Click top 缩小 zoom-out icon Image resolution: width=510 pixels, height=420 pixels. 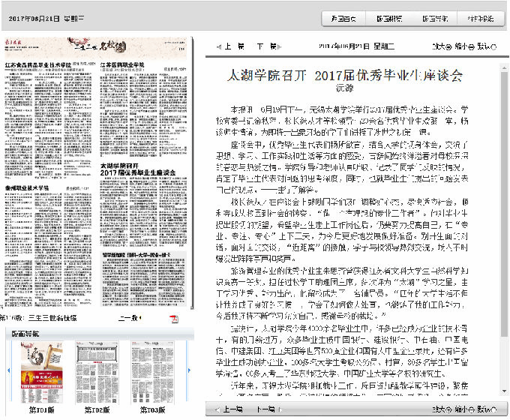470,46
